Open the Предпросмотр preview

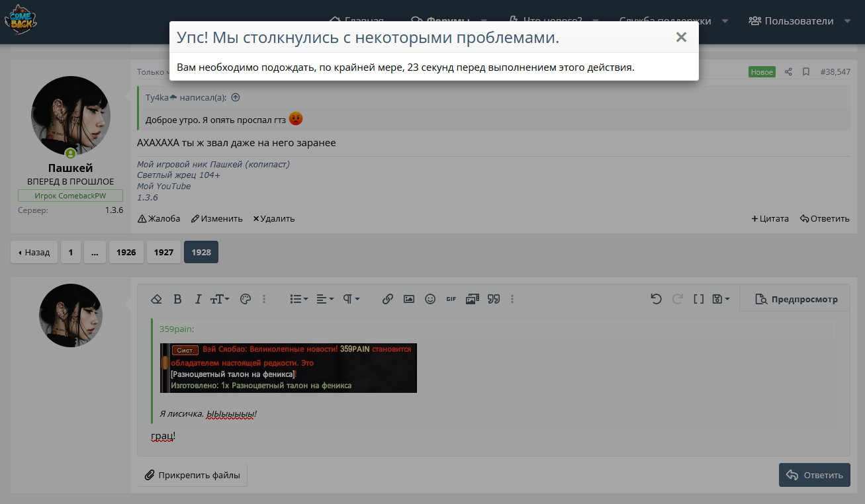(x=796, y=299)
